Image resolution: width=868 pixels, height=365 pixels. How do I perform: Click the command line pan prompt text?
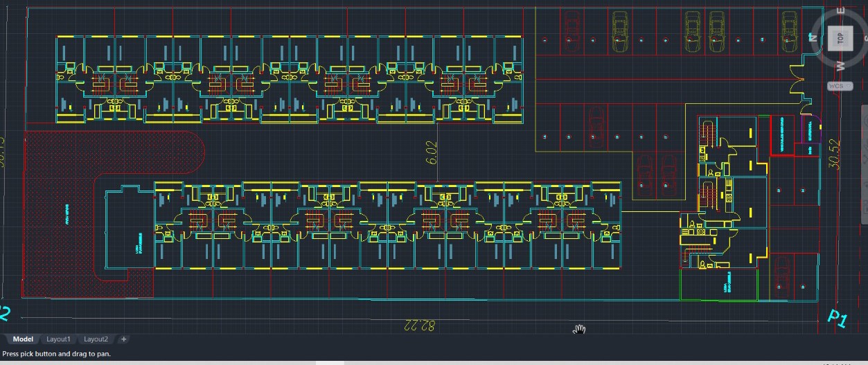[x=56, y=354]
